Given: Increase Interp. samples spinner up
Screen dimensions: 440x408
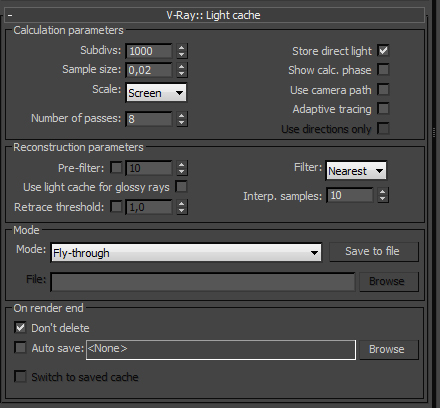Looking at the screenshot, I should pos(383,192).
